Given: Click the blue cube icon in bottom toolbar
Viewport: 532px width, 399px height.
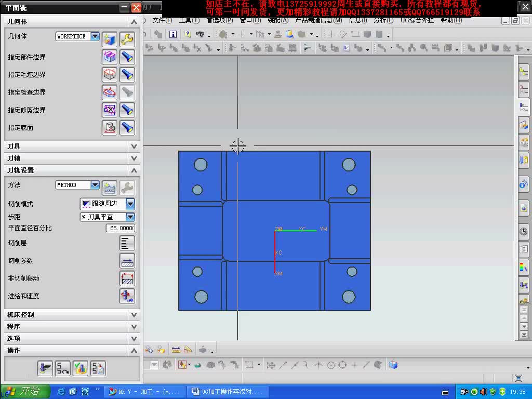Looking at the screenshot, I should (x=393, y=365).
